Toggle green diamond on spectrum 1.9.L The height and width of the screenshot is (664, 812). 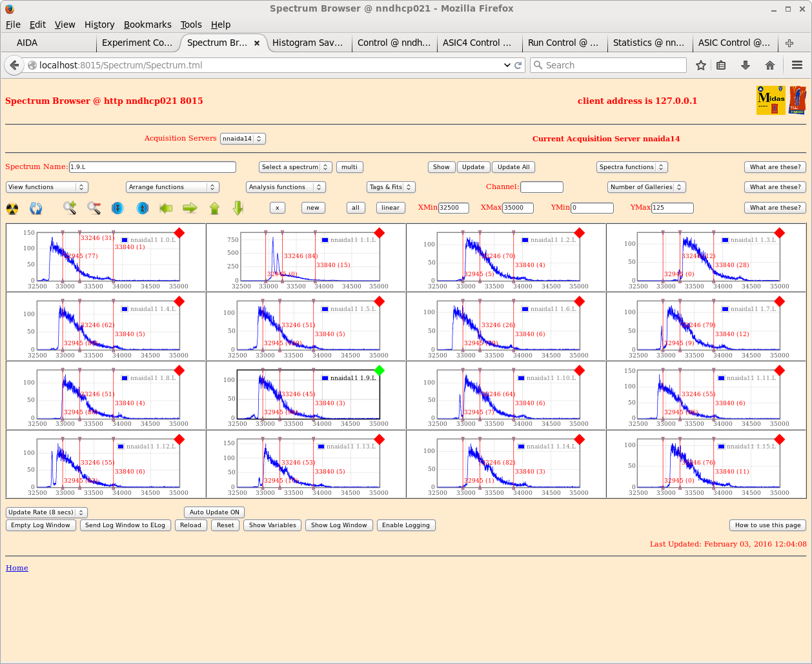(380, 370)
